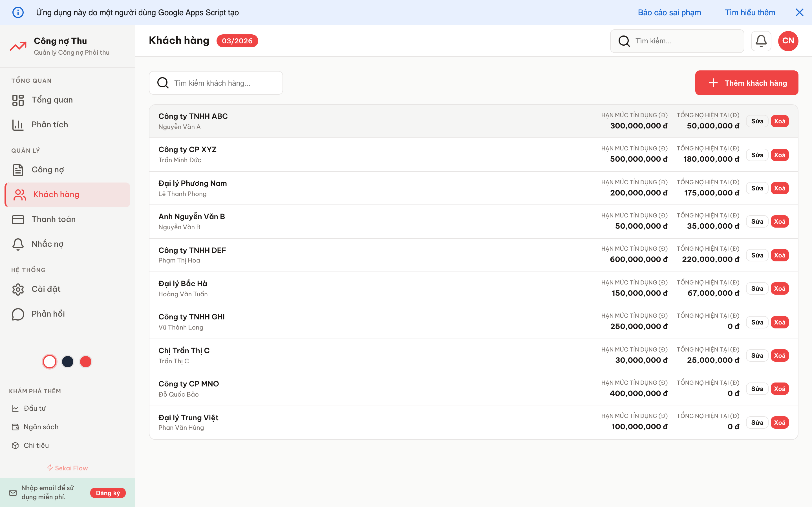This screenshot has width=812, height=507.
Task: Click Báo cáo sai phạm link
Action: pos(669,12)
